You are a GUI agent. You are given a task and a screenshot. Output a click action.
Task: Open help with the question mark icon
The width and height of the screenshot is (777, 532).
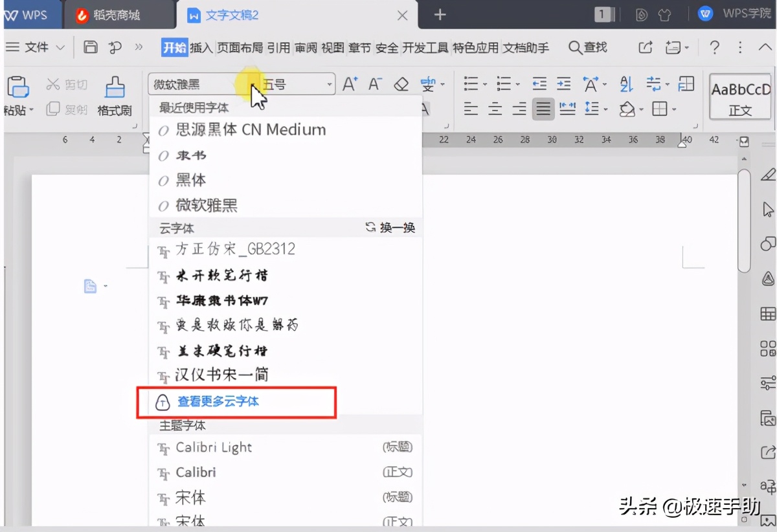(714, 47)
